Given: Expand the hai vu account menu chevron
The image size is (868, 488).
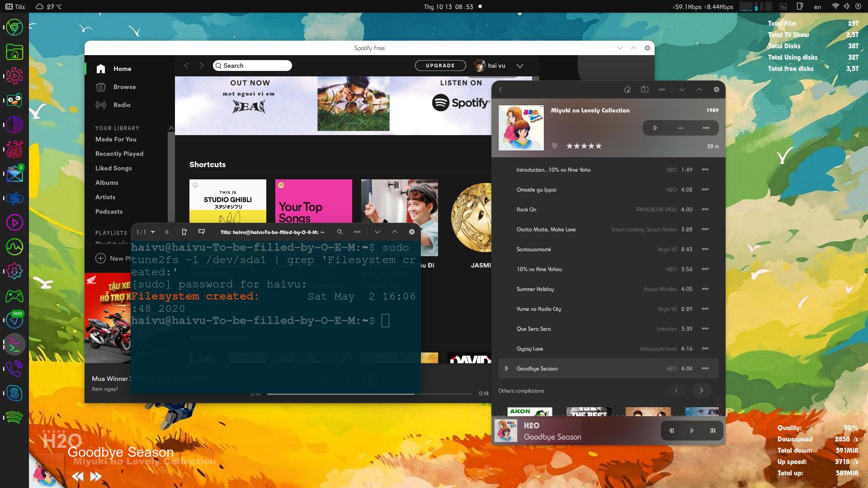Looking at the screenshot, I should tap(520, 66).
